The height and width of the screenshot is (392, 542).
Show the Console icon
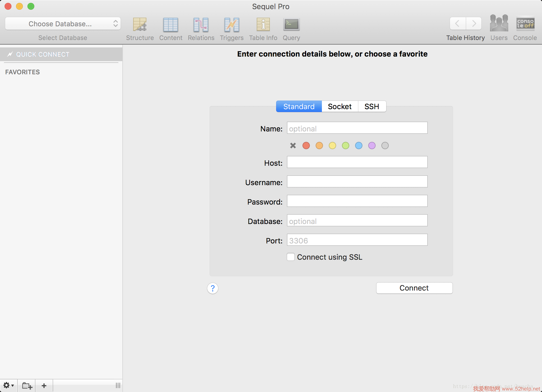[x=525, y=23]
